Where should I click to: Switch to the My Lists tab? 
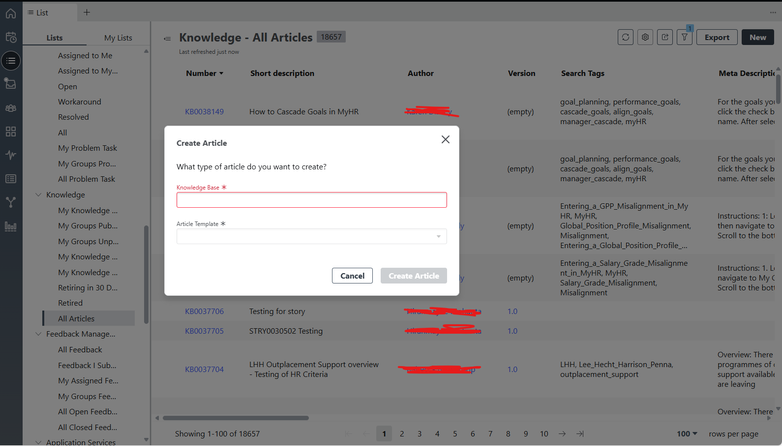[118, 37]
